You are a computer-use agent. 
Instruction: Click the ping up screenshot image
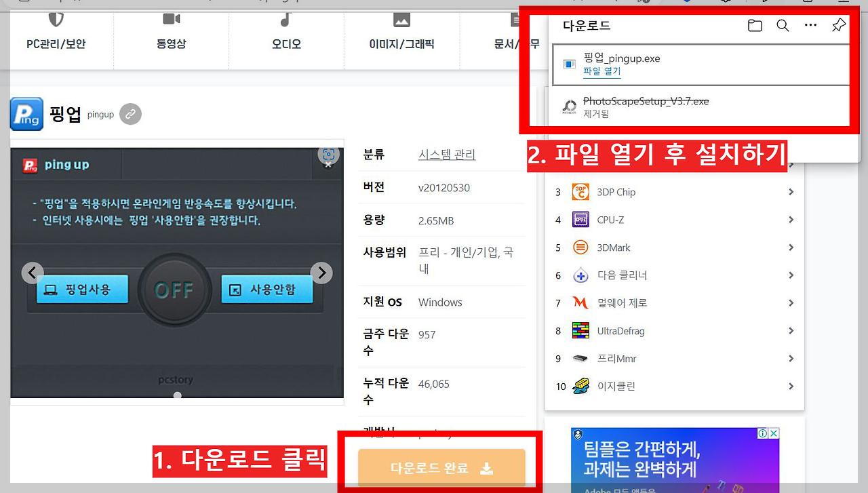click(x=177, y=273)
